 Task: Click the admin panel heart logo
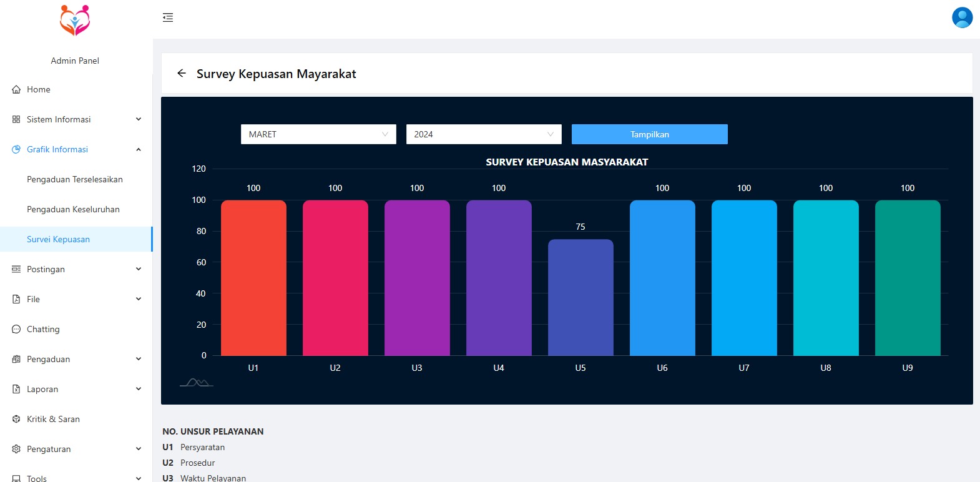pos(75,21)
